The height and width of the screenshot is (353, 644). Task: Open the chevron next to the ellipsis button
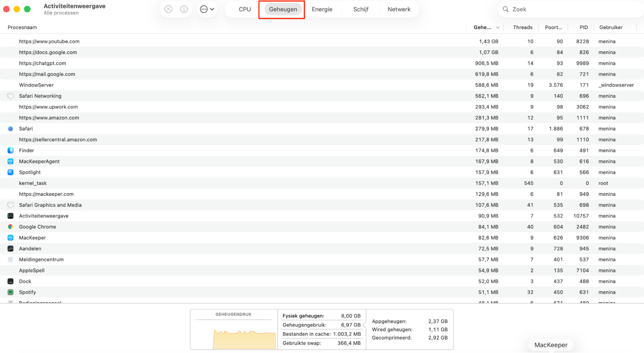click(x=212, y=9)
